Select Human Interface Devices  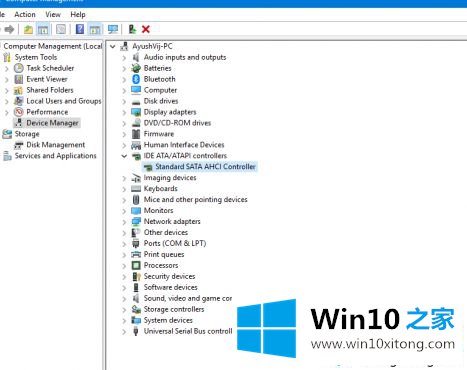pyautogui.click(x=184, y=145)
